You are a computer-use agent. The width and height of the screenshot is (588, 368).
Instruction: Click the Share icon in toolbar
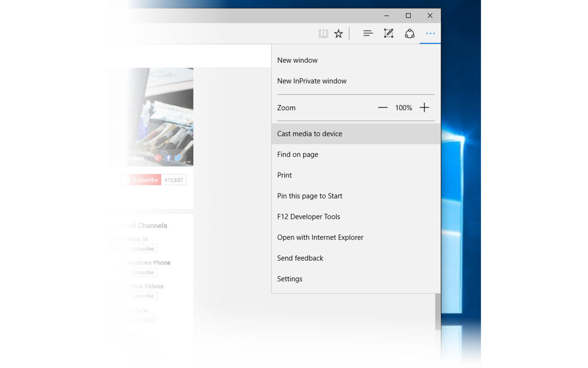tap(409, 33)
